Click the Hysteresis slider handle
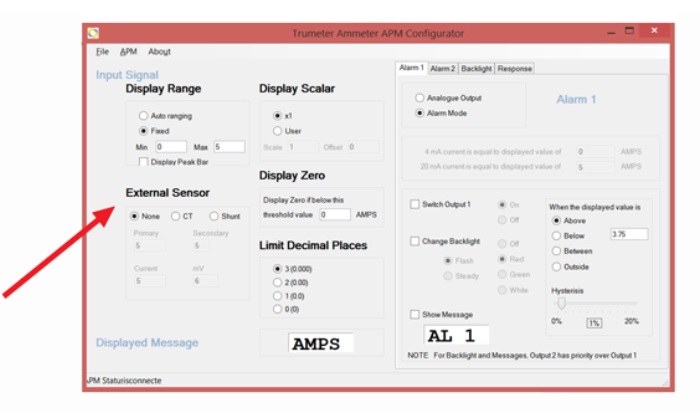The image size is (700, 411). pyautogui.click(x=561, y=303)
